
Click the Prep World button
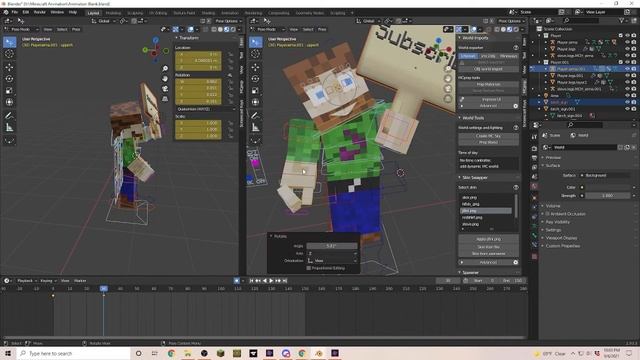(488, 142)
